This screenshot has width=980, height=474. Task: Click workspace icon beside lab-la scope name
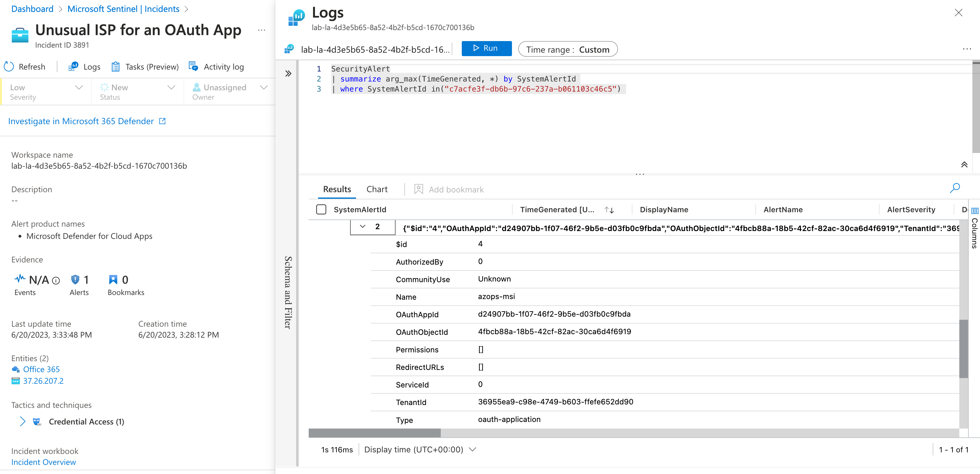tap(289, 49)
